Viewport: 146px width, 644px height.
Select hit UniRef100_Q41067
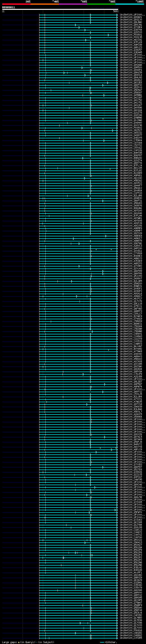pyautogui.click(x=131, y=105)
